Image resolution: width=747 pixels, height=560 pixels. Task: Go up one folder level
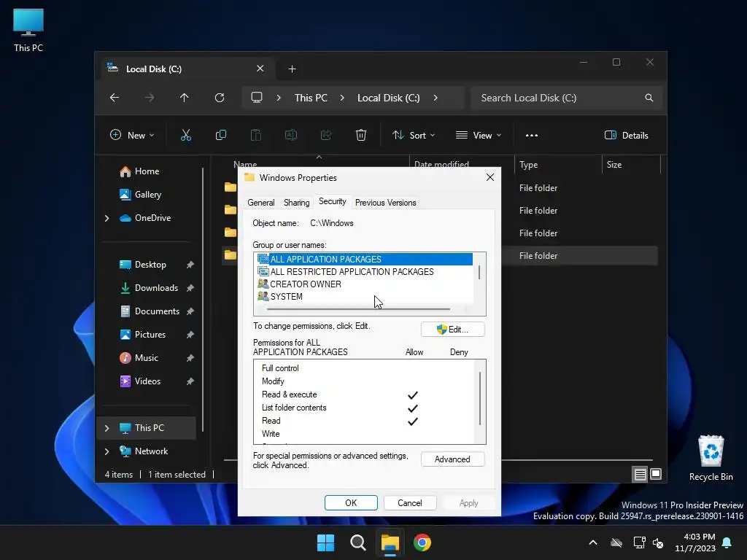pyautogui.click(x=185, y=98)
